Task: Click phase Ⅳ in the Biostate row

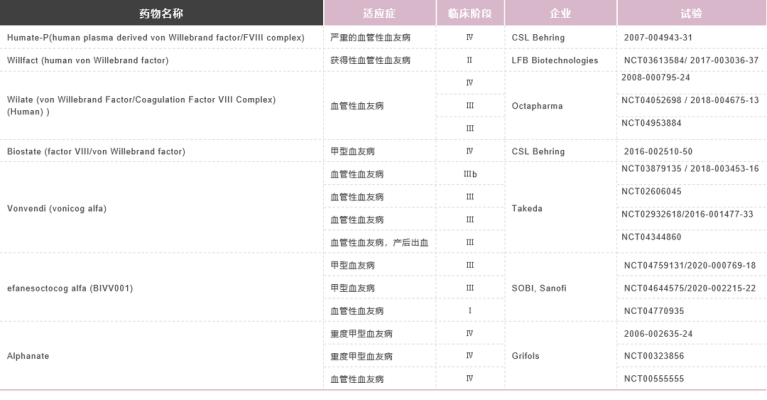Action: 470,151
